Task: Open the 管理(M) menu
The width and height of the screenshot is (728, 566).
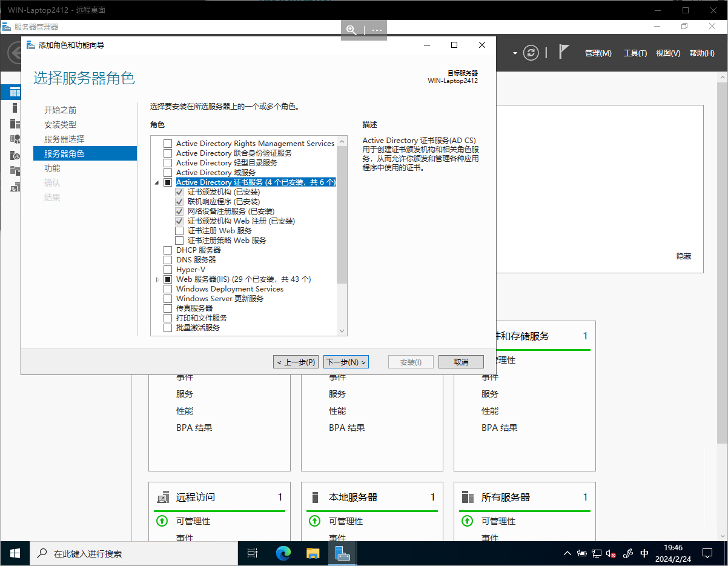Action: tap(598, 53)
